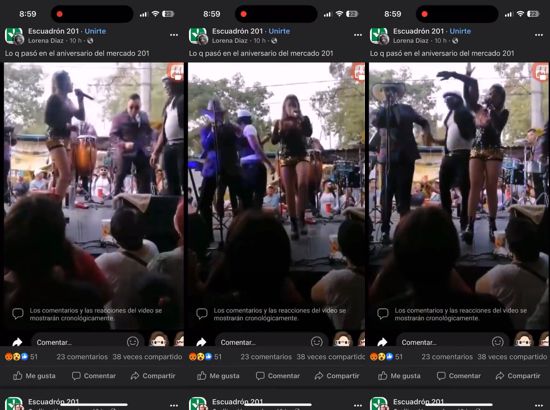Tap the share arrow beside the right comment field
550x410 pixels.
[382, 342]
